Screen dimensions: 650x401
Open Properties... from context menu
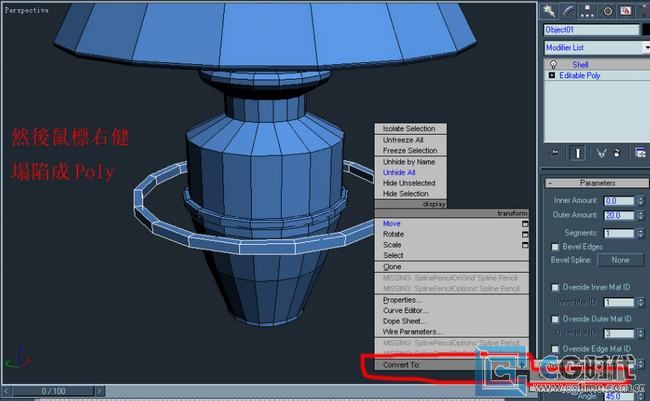tap(403, 300)
